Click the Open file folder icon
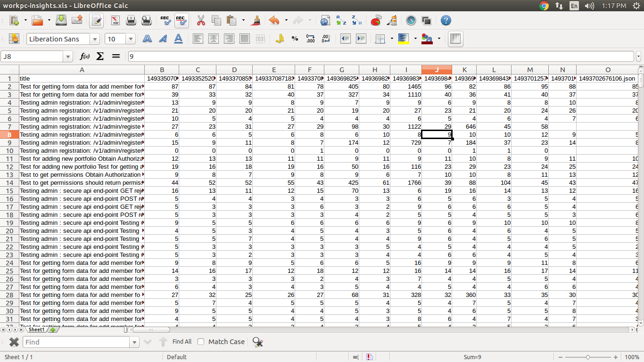Viewport: 644px width, 362px height. click(38, 20)
